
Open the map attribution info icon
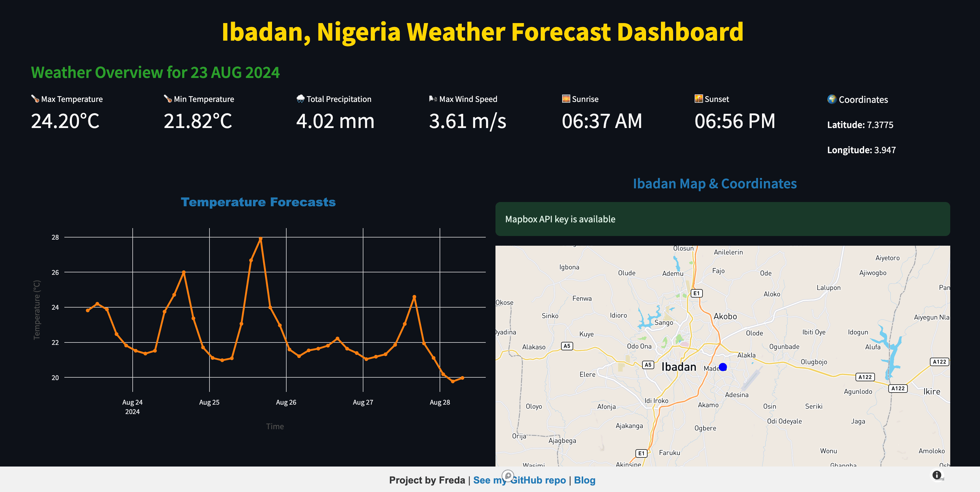click(x=937, y=475)
